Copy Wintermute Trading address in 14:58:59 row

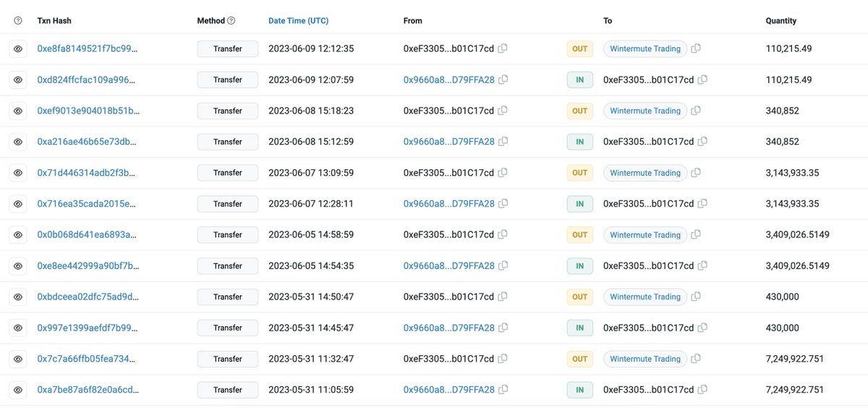(696, 235)
